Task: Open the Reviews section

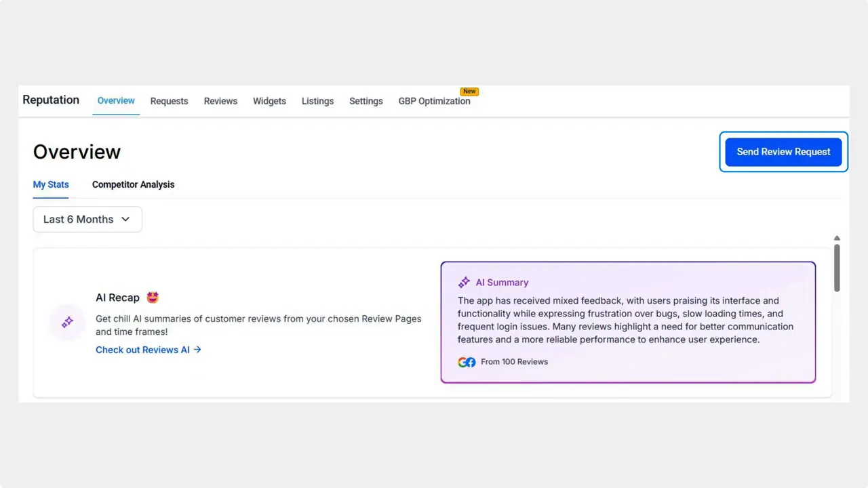Action: [x=220, y=100]
